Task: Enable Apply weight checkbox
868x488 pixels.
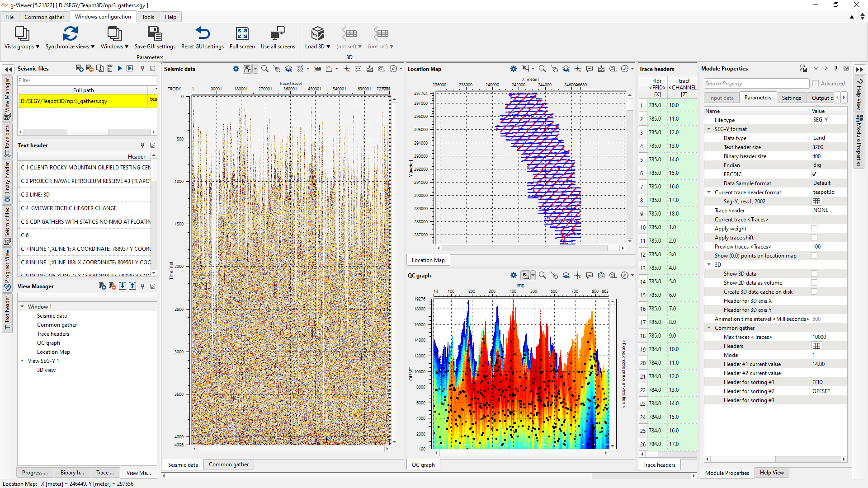Action: [814, 229]
